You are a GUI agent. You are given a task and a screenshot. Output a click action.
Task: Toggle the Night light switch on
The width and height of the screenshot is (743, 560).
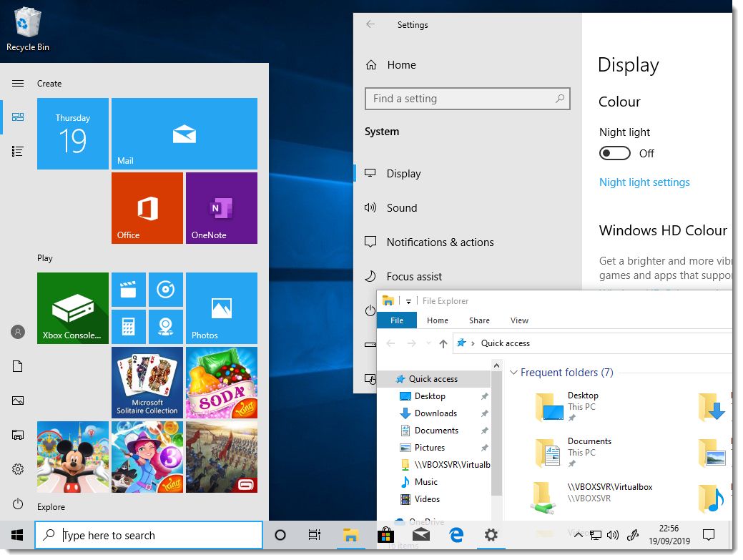click(x=614, y=153)
